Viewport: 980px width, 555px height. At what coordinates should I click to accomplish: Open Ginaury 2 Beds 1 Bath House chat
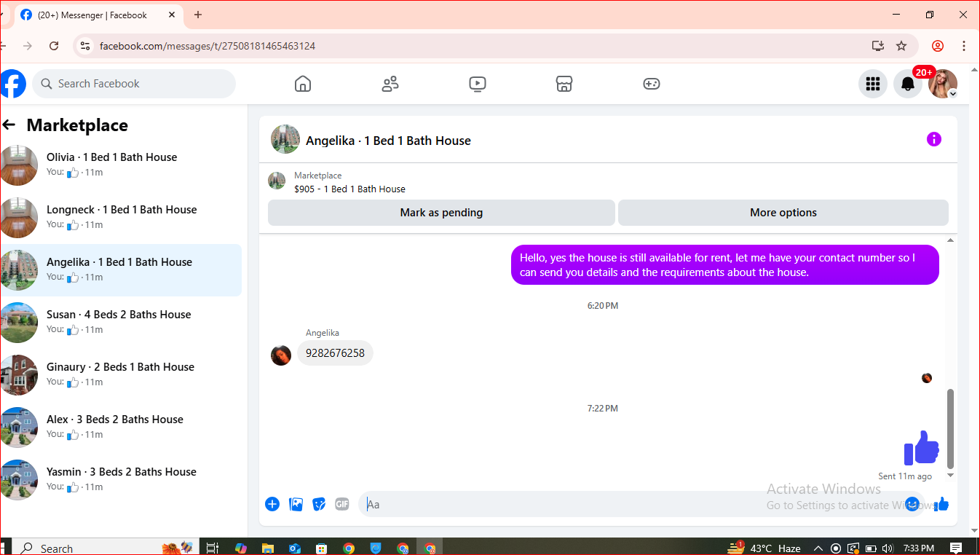121,375
